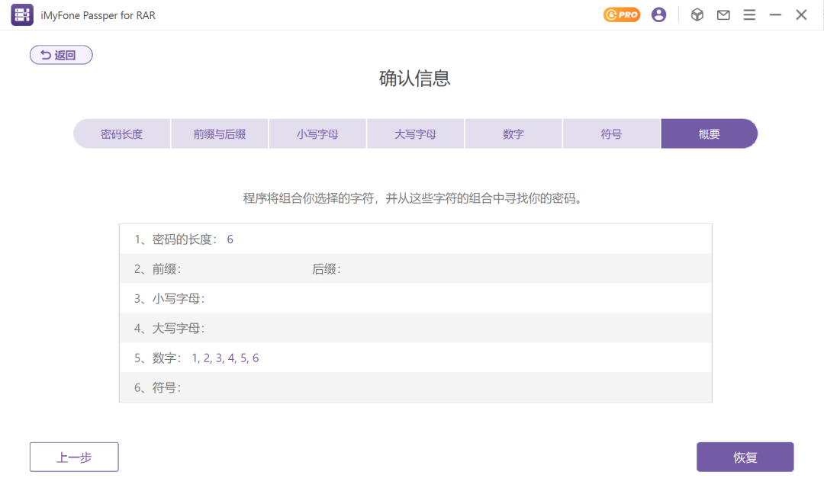The width and height of the screenshot is (824, 504).
Task: Open the 数字 tab
Action: coord(513,133)
